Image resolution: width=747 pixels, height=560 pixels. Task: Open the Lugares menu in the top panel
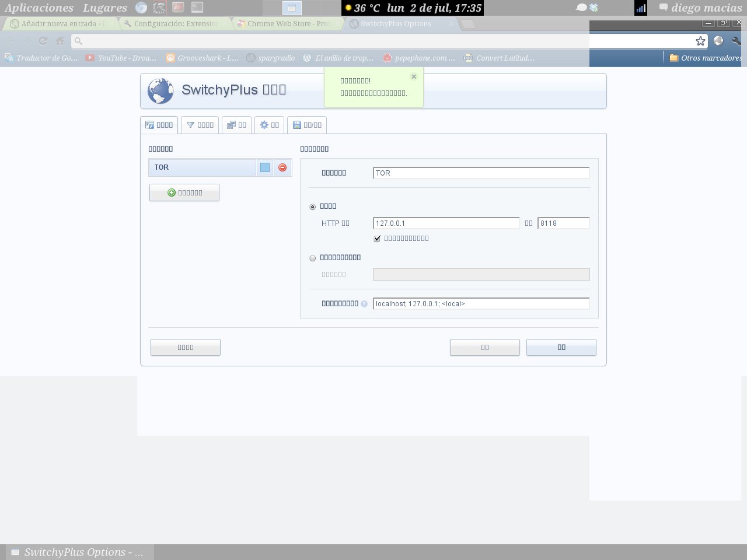105,8
